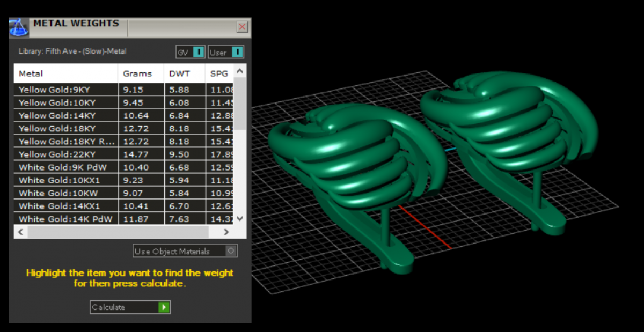644x332 pixels.
Task: Click the horizontal scroll right arrow
Action: 226,232
